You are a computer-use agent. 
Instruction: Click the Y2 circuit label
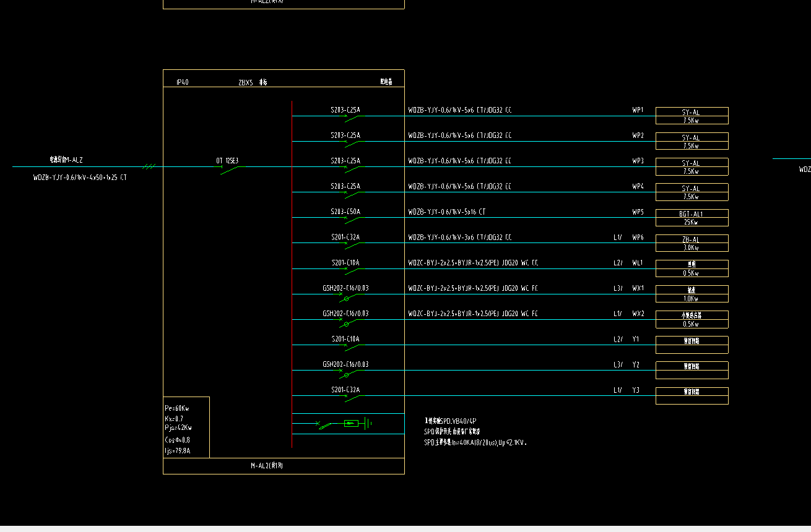coord(636,364)
